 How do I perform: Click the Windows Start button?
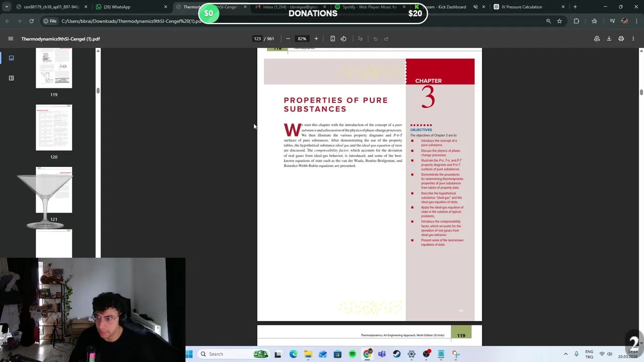[189, 354]
